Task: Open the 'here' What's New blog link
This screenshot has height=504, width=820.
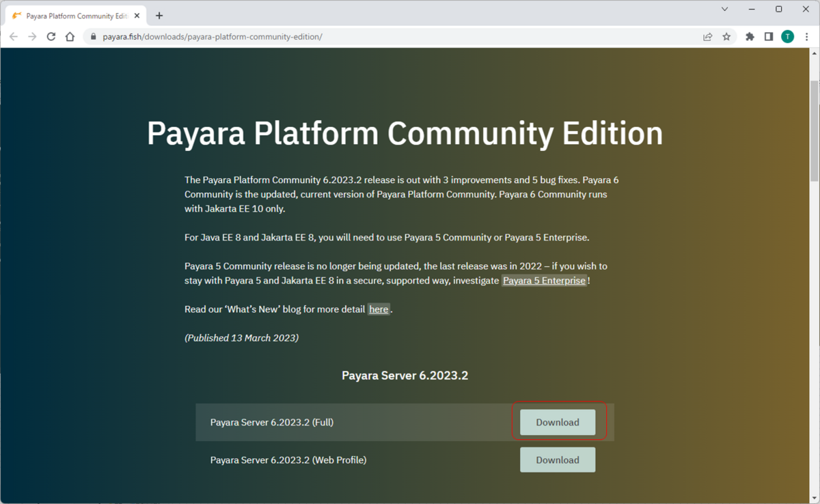Action: (x=379, y=309)
